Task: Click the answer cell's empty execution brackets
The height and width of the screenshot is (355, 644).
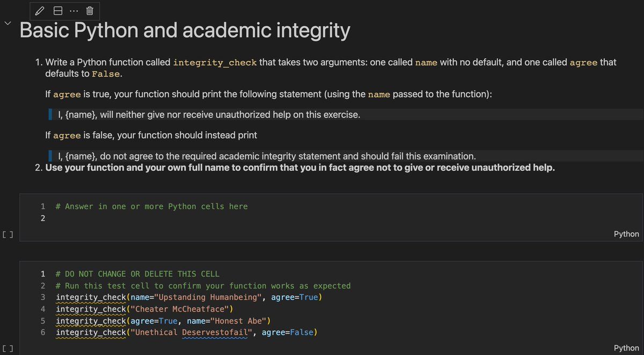Action: tap(8, 234)
